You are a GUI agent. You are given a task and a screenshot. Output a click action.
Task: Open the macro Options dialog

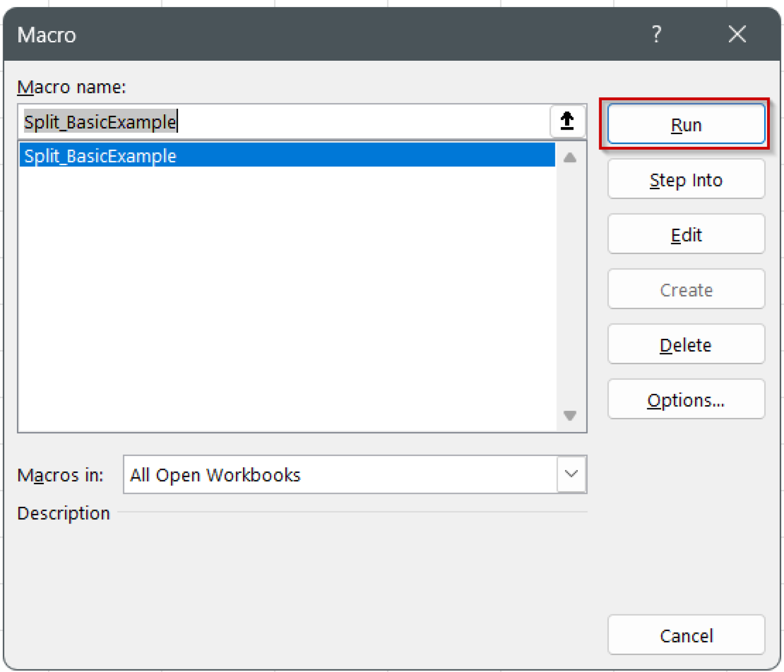click(x=686, y=400)
